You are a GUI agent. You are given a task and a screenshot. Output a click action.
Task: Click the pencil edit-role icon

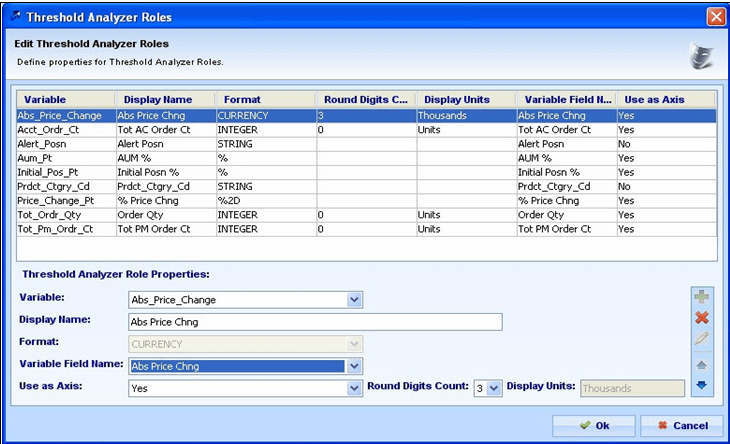[702, 338]
